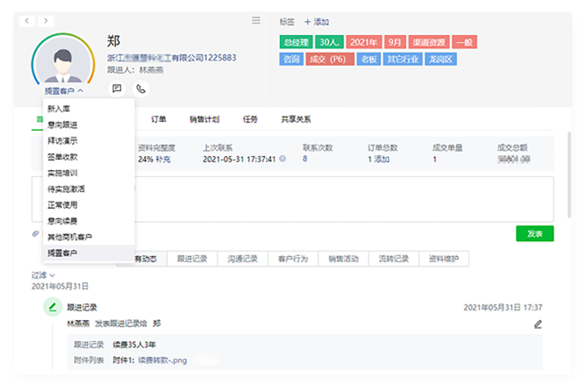
Task: Open the 共享关系 tab
Action: coord(296,119)
